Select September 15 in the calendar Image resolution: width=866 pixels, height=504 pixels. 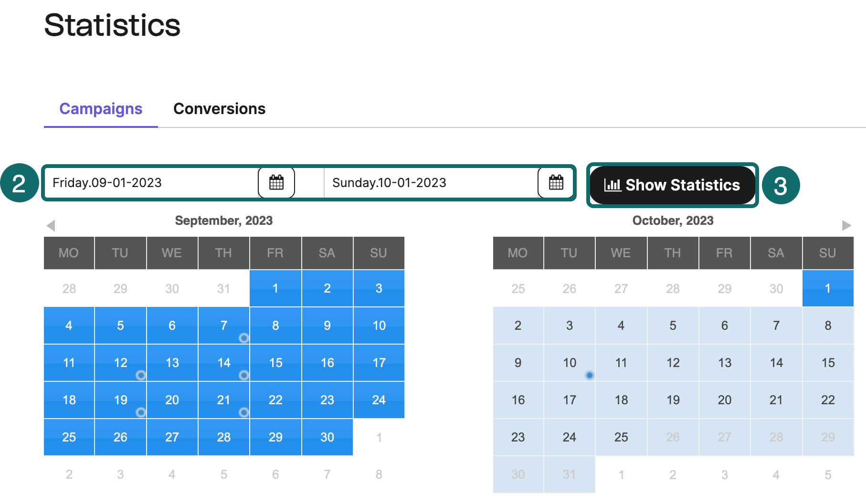(275, 363)
